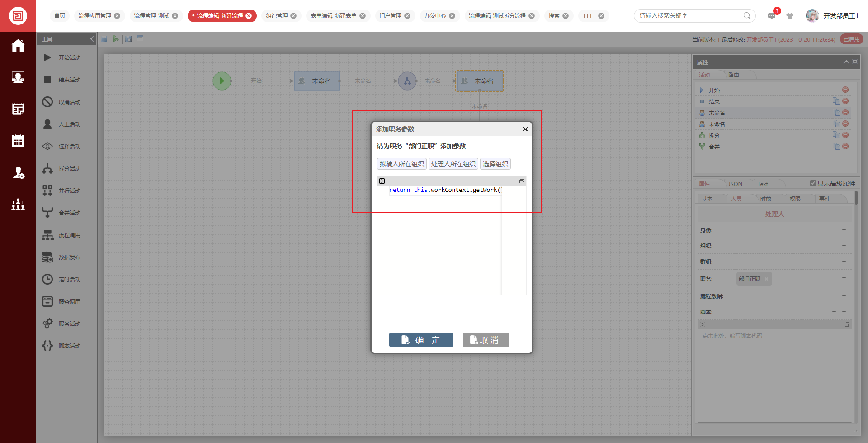This screenshot has height=443, width=868.
Task: Add an identity with the 身份 plus button
Action: (x=844, y=230)
